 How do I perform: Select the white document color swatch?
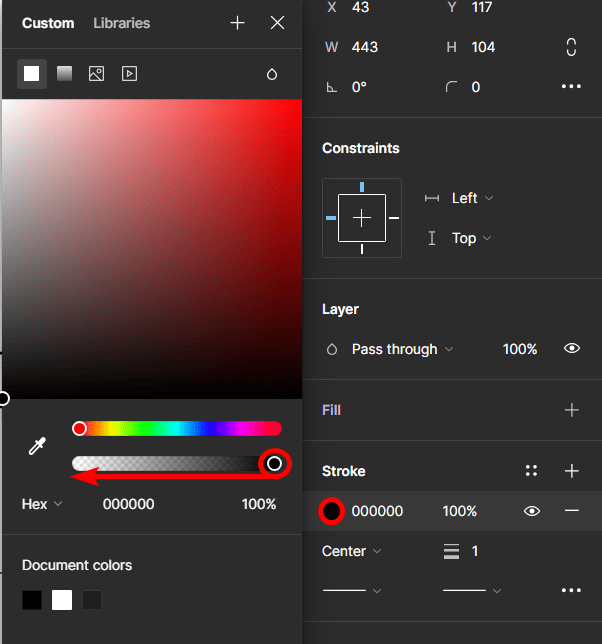[x=62, y=600]
